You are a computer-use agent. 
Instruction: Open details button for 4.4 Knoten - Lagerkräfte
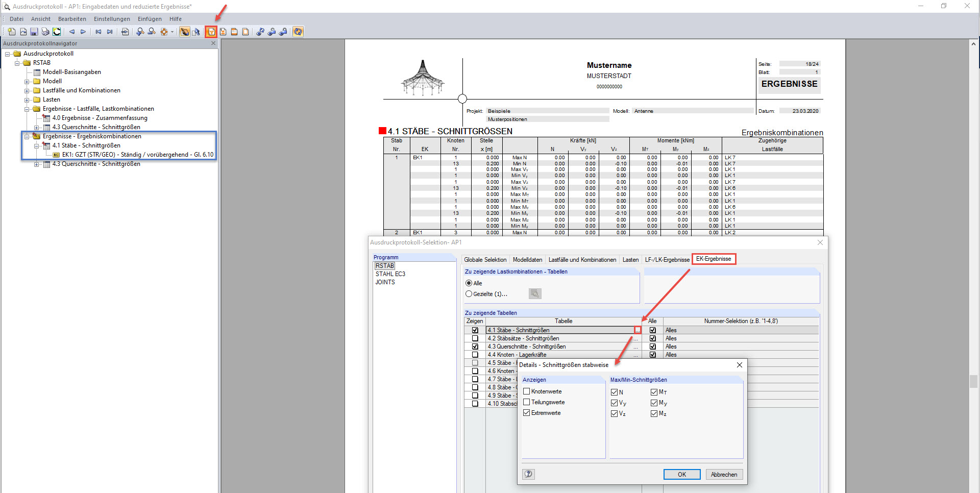pyautogui.click(x=636, y=355)
